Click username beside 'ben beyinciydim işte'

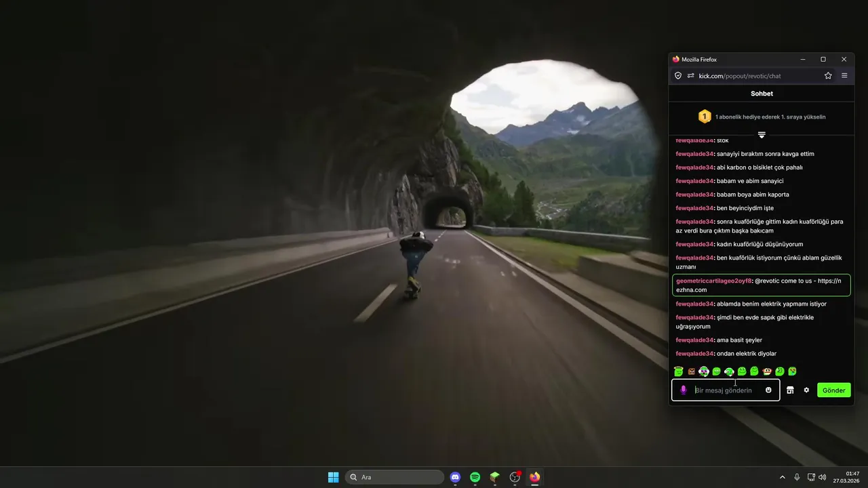pos(694,208)
